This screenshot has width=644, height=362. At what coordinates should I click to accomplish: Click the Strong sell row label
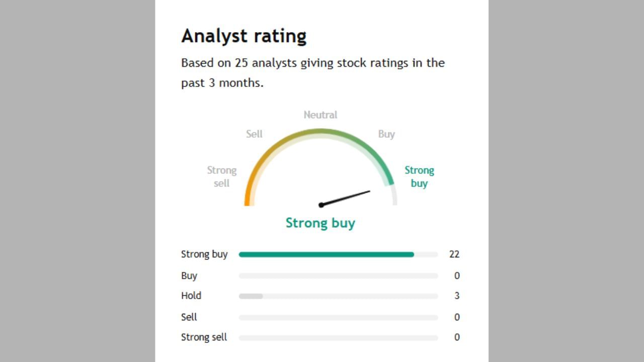coord(204,337)
